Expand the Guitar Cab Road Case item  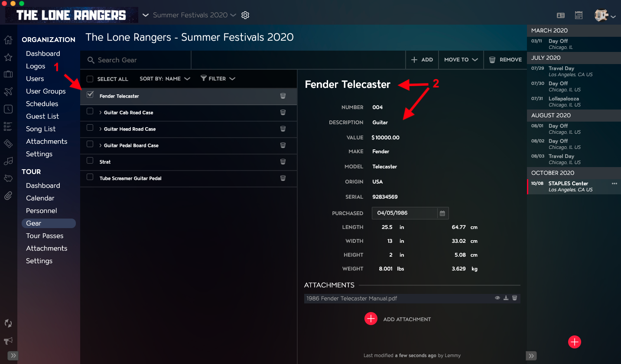[101, 113]
